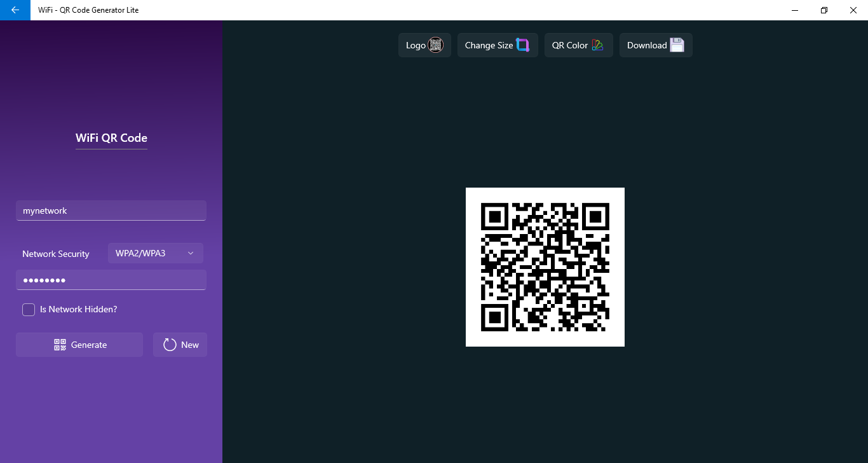Image resolution: width=868 pixels, height=463 pixels.
Task: Click the Generate button
Action: pyautogui.click(x=79, y=345)
